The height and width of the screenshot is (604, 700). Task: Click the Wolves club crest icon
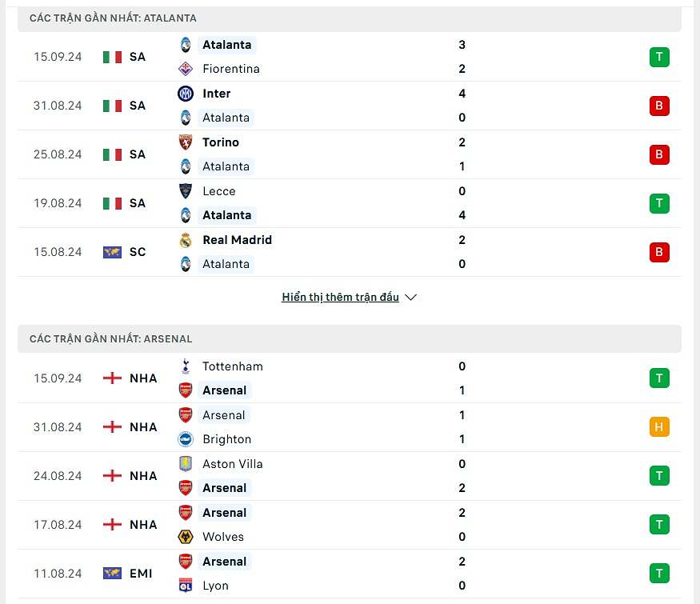tap(186, 537)
